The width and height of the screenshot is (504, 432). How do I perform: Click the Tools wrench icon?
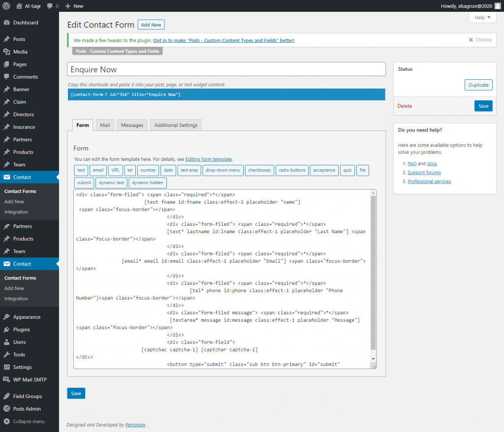click(6, 355)
